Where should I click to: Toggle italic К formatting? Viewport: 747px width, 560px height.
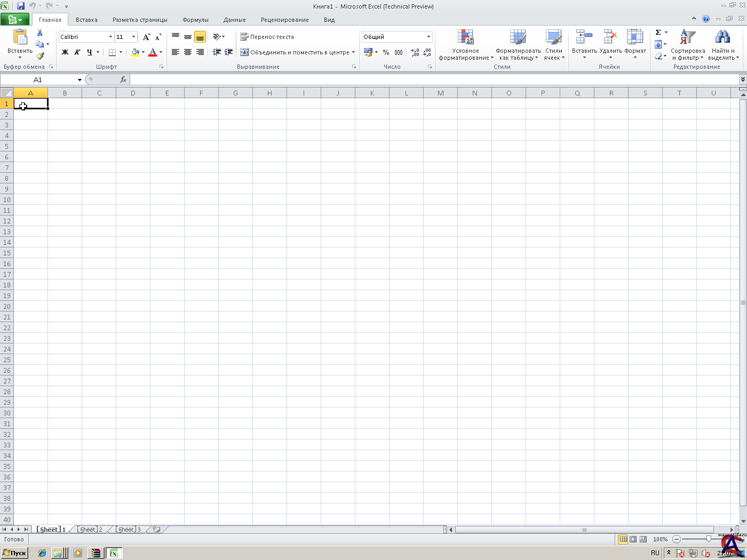77,52
